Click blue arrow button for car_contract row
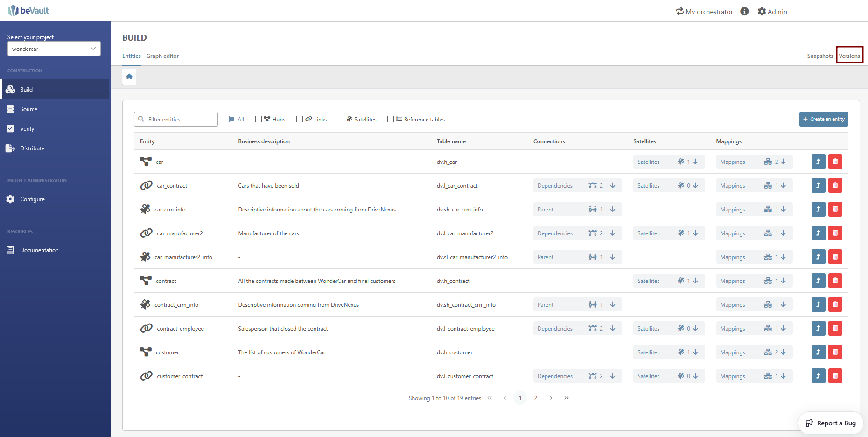 click(x=818, y=185)
